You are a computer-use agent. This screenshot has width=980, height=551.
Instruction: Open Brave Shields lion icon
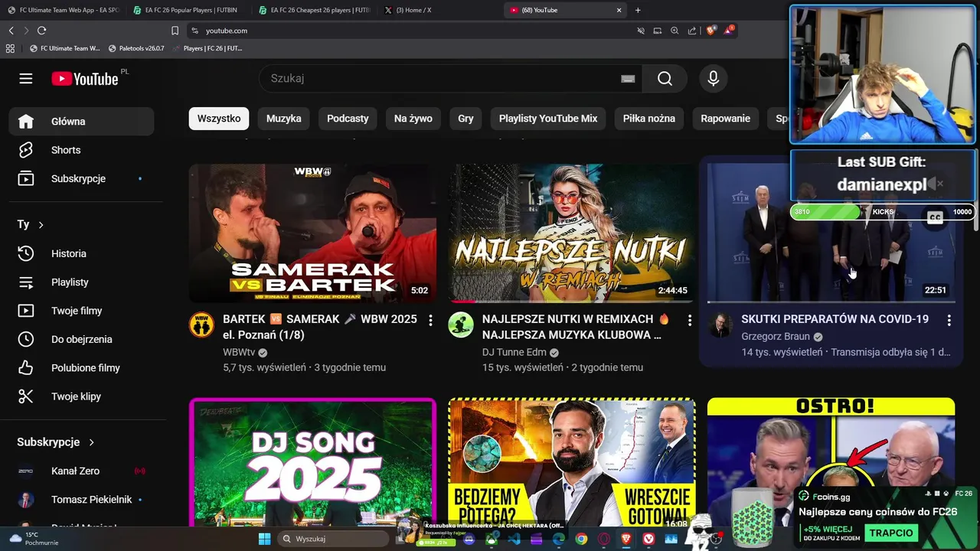[x=710, y=31]
